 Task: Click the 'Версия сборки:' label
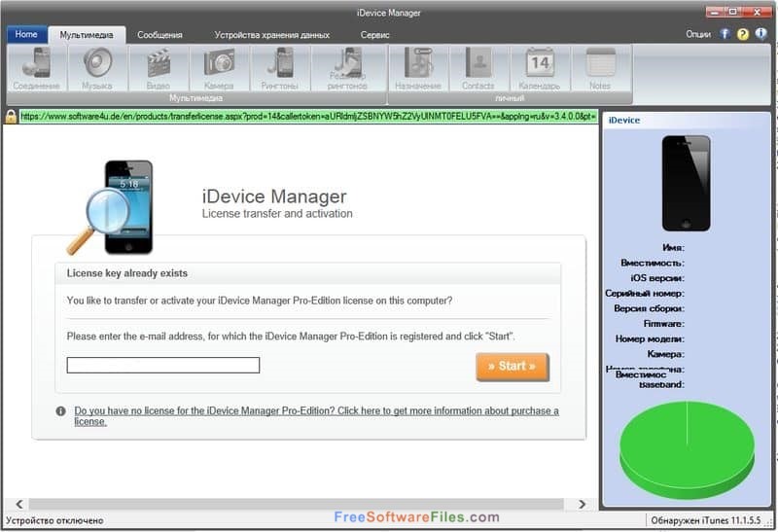coord(649,308)
